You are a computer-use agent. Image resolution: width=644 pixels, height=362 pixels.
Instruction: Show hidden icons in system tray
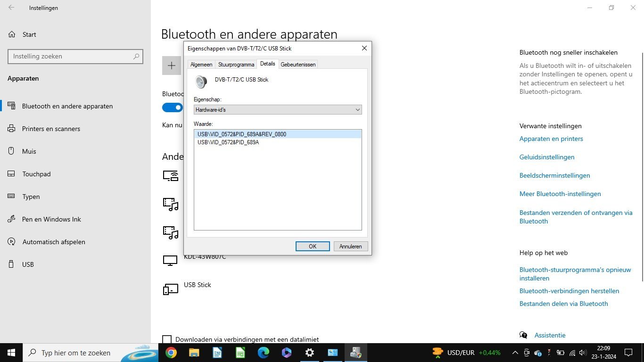coord(515,353)
